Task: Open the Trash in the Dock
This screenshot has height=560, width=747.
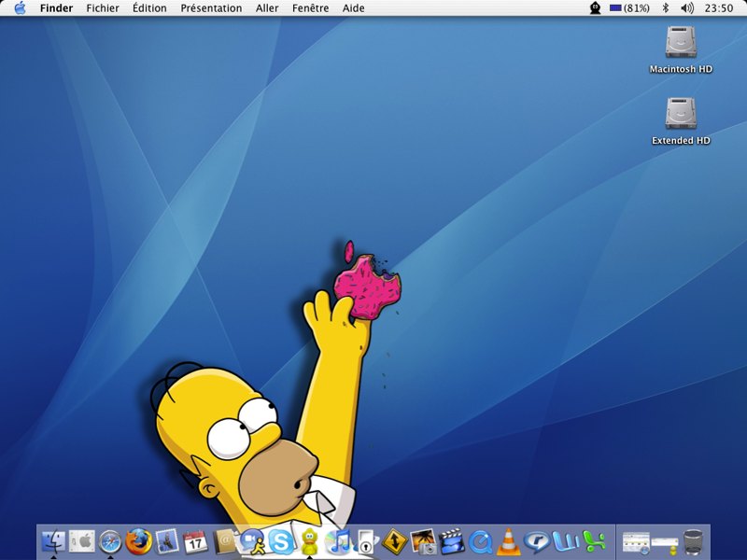Action: point(693,542)
